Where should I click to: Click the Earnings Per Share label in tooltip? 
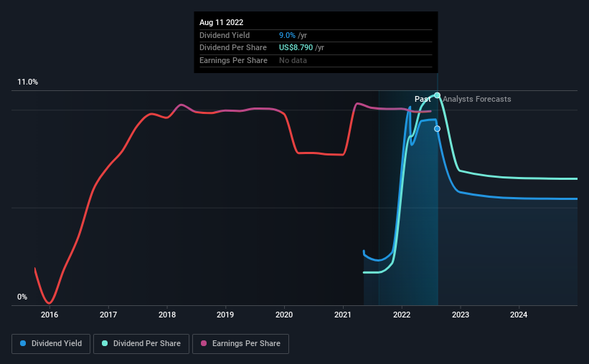(x=234, y=60)
